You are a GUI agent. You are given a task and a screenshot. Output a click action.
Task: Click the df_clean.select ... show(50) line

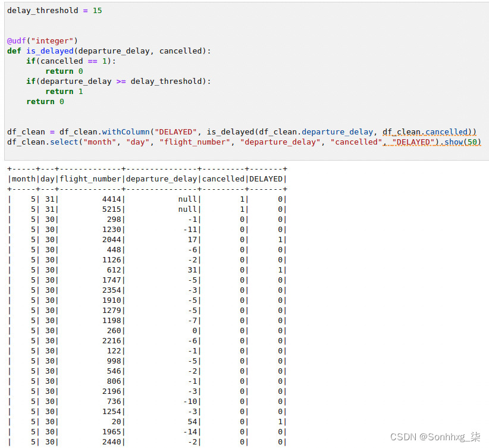click(244, 142)
